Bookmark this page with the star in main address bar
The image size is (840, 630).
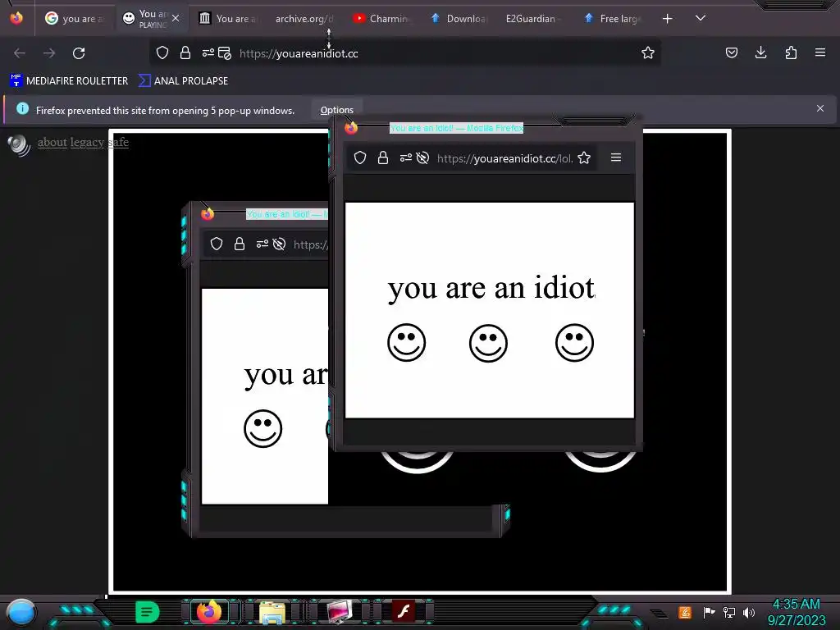click(648, 53)
